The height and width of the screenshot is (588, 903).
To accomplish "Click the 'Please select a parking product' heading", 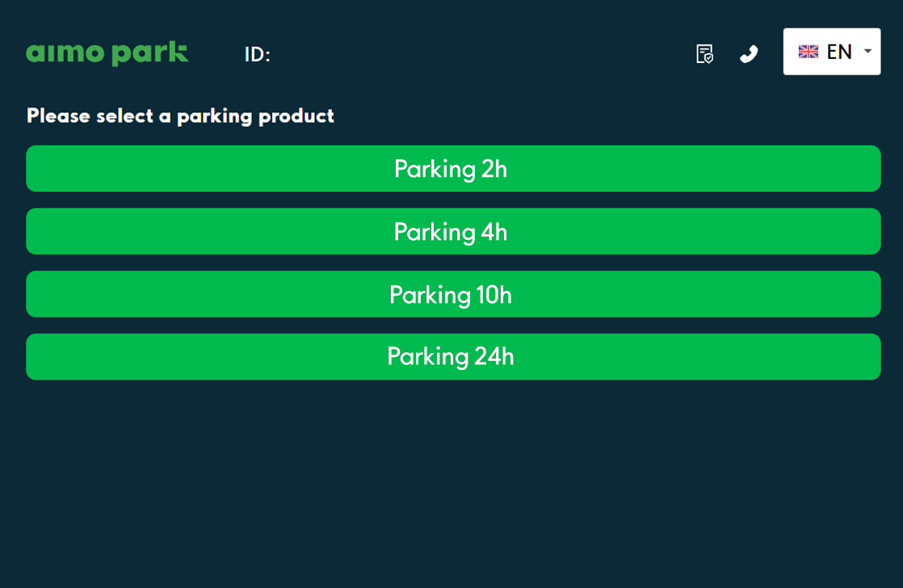I will [180, 116].
